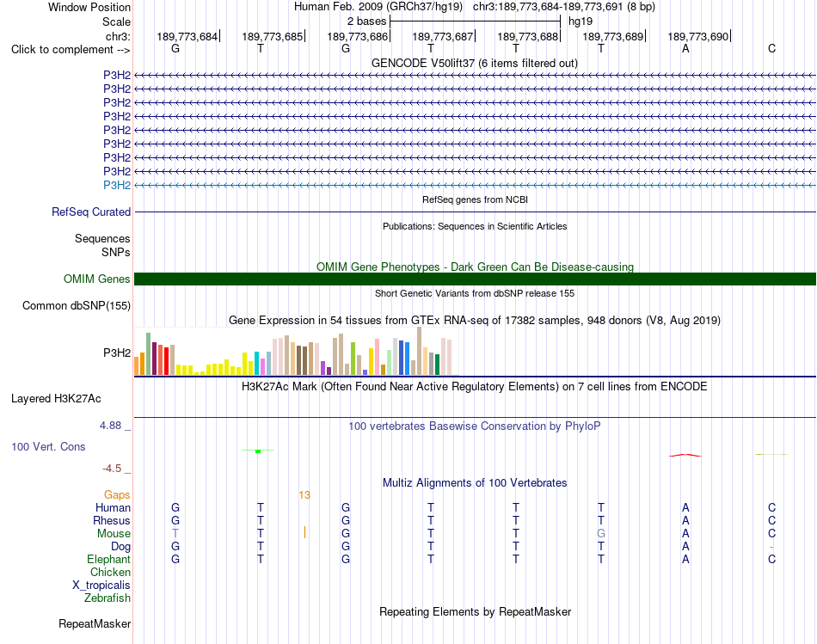
Task: Click the green PhyloP conservation mark
Action: [x=258, y=451]
